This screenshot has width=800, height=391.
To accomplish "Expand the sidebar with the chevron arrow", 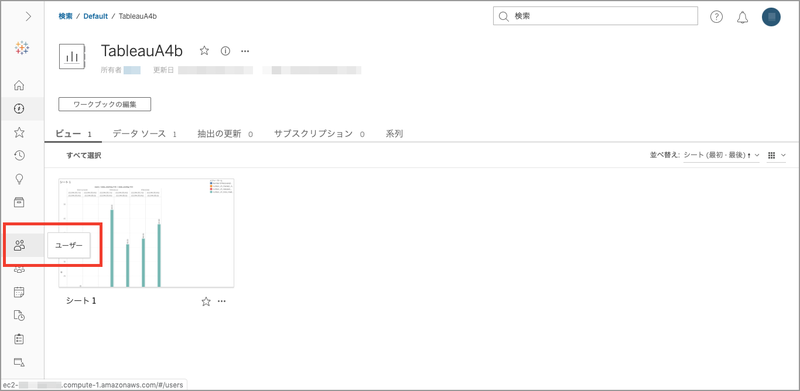I will point(28,16).
